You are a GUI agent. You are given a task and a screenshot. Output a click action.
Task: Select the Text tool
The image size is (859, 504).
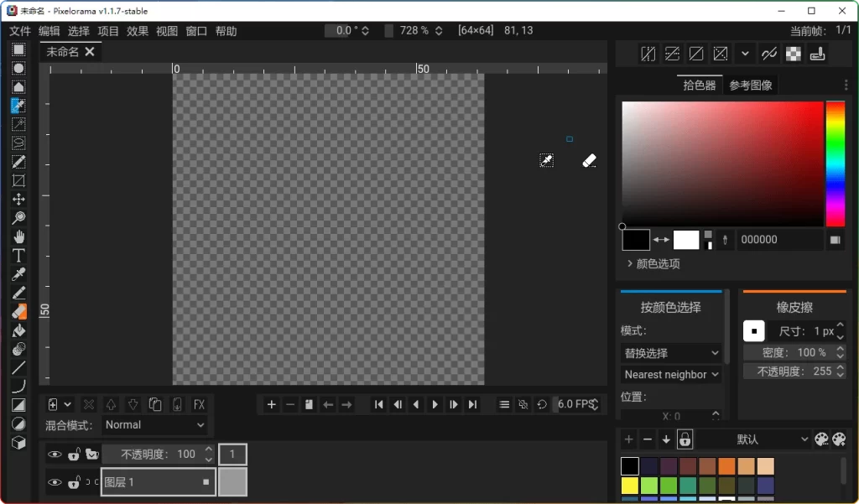point(18,254)
